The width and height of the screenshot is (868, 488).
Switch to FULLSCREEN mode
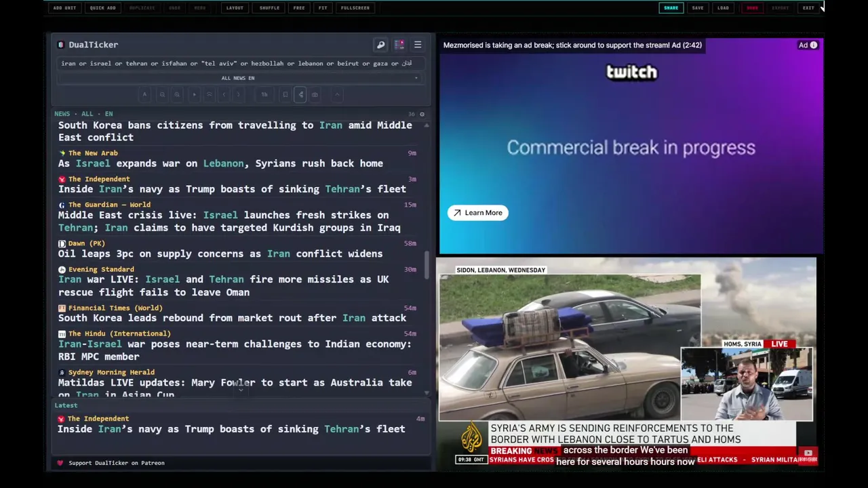pos(355,8)
